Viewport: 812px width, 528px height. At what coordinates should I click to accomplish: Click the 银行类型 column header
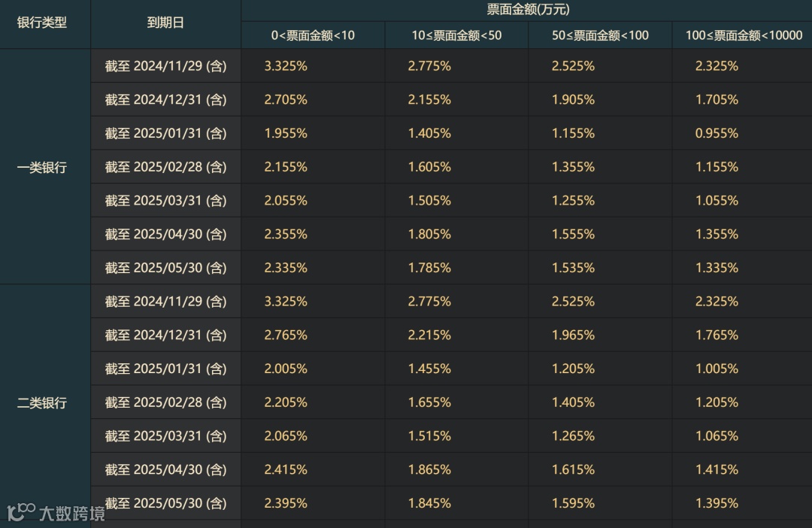(x=42, y=23)
